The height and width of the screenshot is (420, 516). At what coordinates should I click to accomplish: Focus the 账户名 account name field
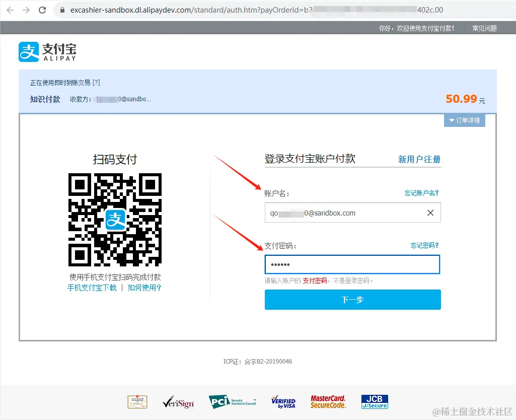(352, 213)
